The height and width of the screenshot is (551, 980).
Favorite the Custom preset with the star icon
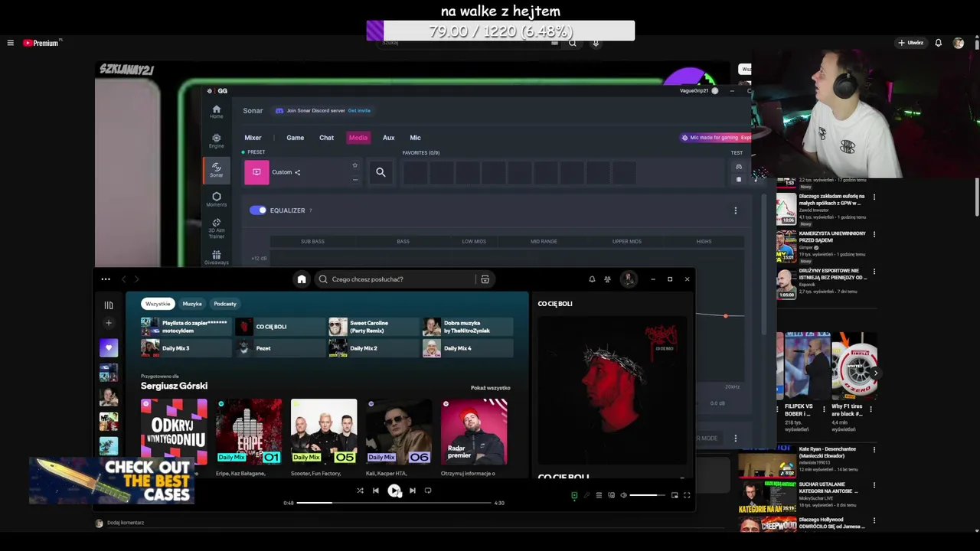[354, 165]
